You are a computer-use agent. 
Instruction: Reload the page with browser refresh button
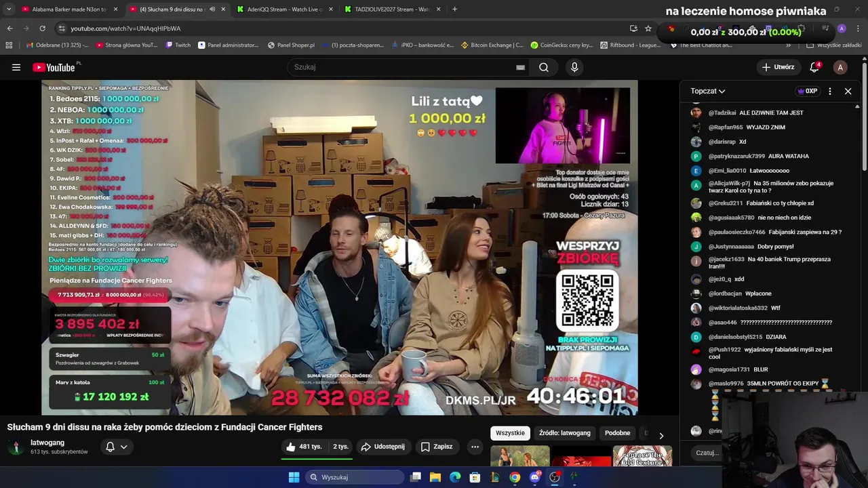coord(42,28)
